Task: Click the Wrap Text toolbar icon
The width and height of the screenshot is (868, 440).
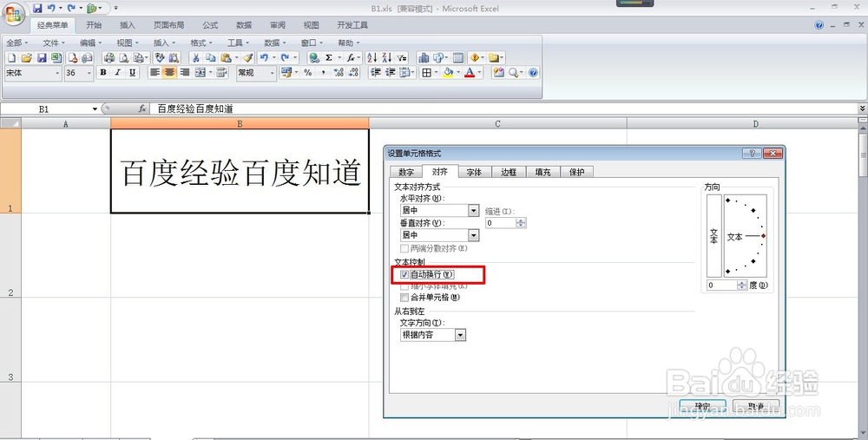Action: pyautogui.click(x=222, y=73)
